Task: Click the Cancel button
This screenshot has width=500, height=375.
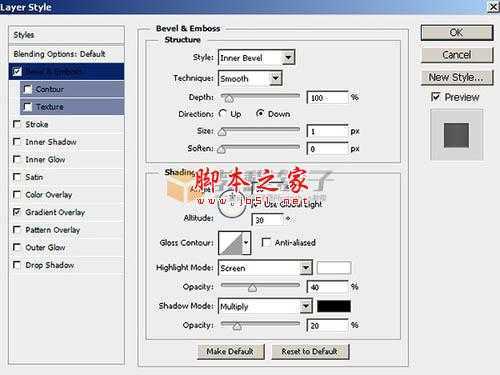Action: point(457,55)
